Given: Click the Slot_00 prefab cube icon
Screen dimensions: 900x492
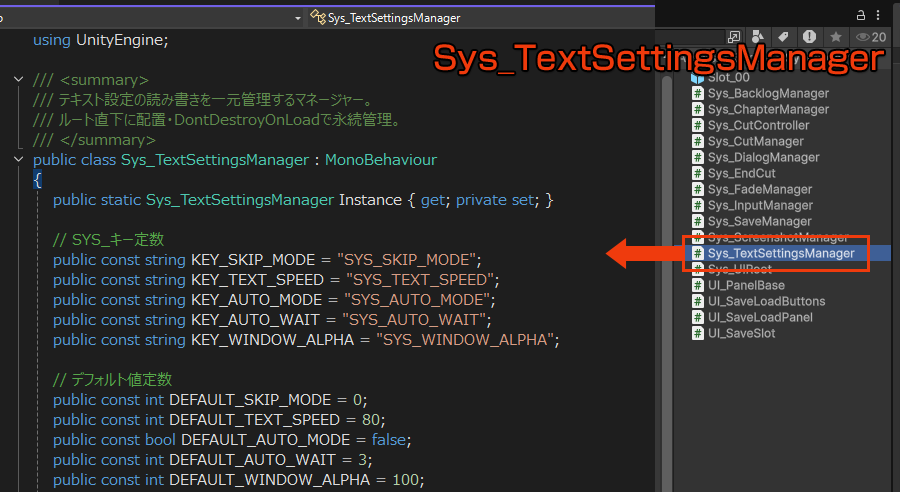Looking at the screenshot, I should click(x=698, y=77).
